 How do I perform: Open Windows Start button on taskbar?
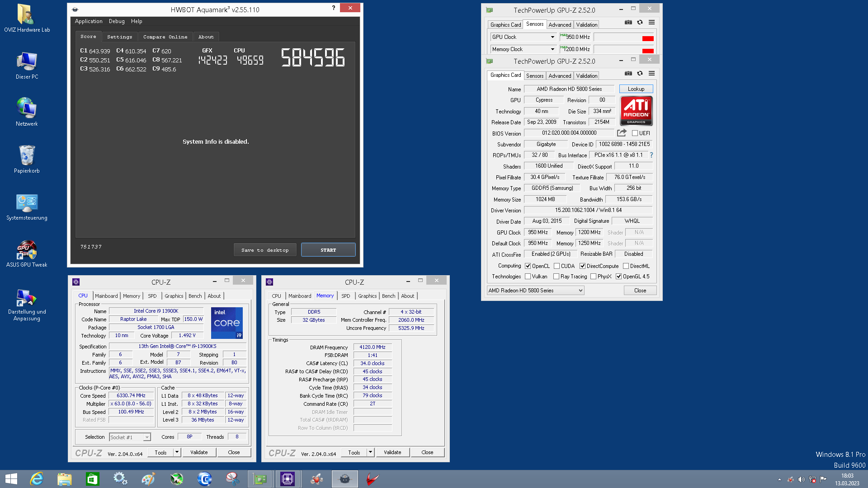11,479
